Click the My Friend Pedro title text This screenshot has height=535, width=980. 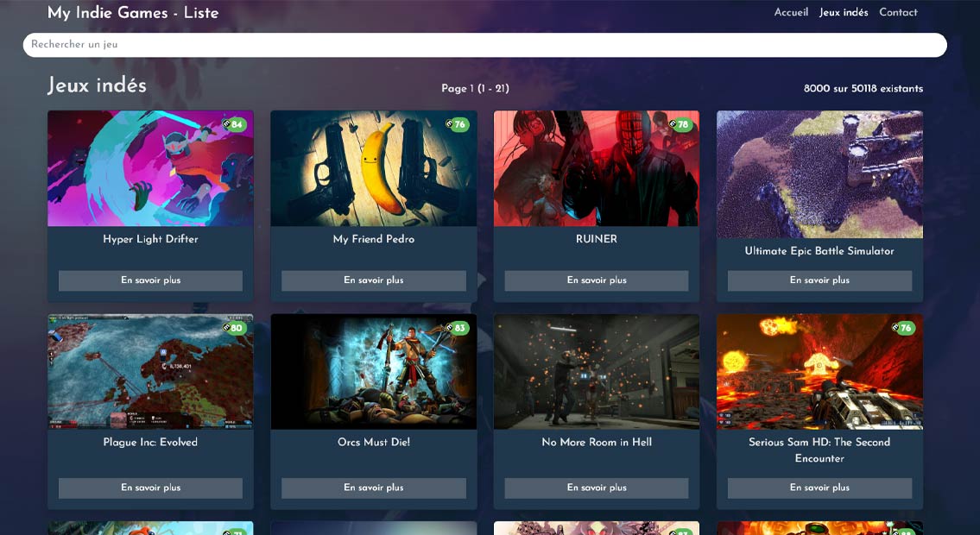coord(374,239)
